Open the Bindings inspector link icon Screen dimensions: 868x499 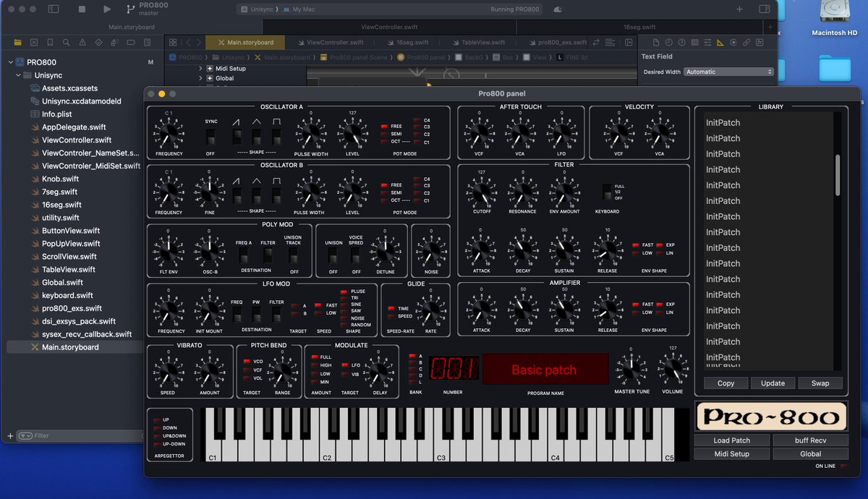click(x=746, y=43)
